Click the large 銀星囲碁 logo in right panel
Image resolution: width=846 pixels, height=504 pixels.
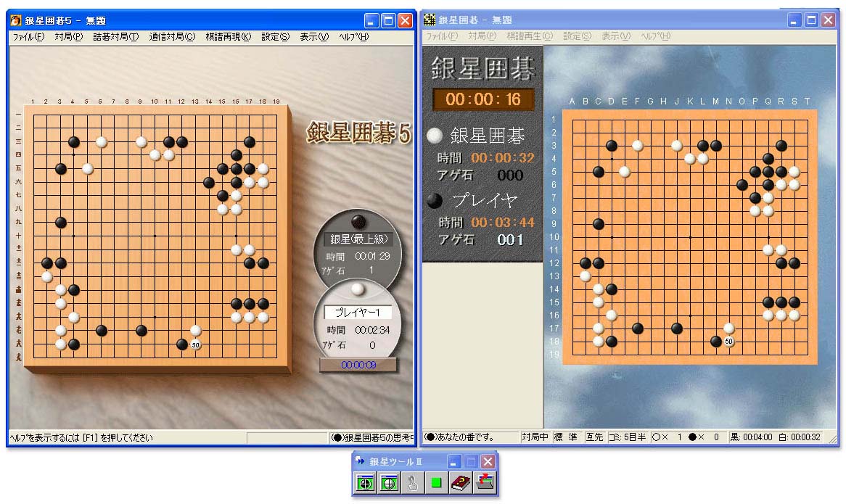[483, 68]
